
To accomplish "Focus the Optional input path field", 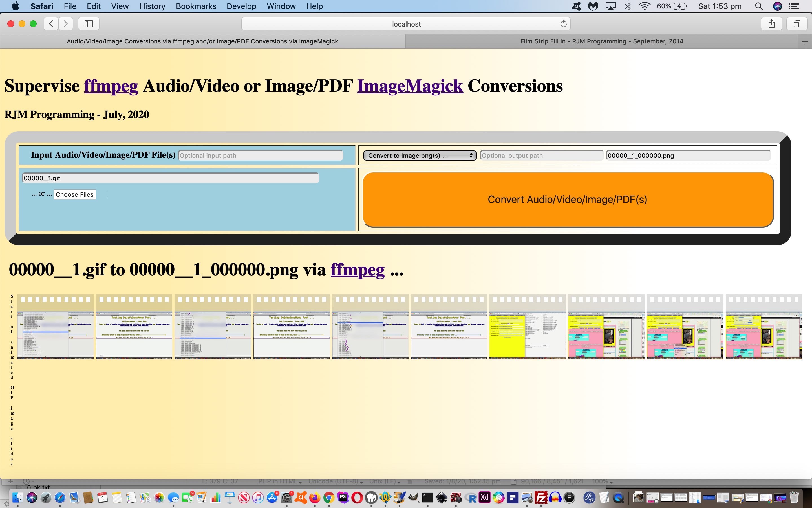I will pyautogui.click(x=261, y=156).
